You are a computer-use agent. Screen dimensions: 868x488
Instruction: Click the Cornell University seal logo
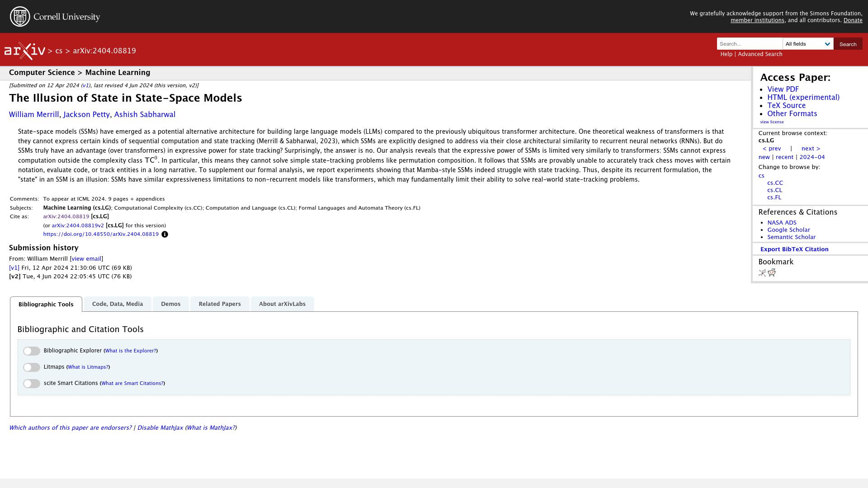tap(20, 17)
